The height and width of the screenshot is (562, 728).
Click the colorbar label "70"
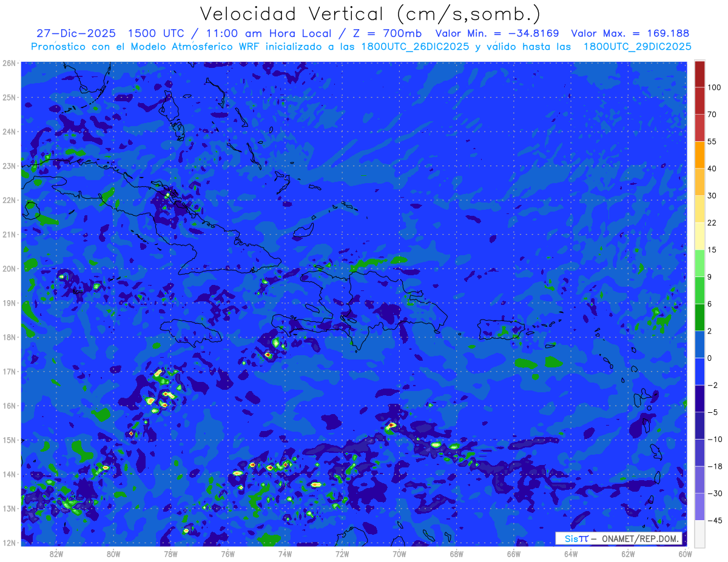(712, 114)
